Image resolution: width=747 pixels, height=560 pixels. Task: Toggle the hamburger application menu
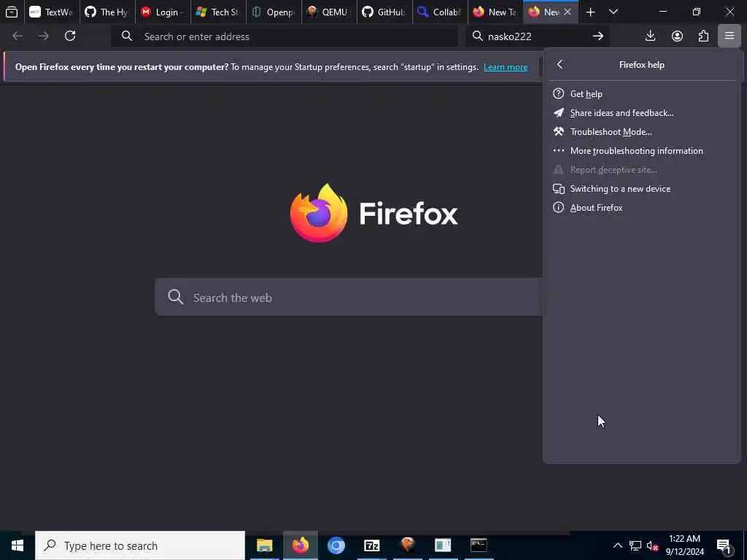(729, 36)
